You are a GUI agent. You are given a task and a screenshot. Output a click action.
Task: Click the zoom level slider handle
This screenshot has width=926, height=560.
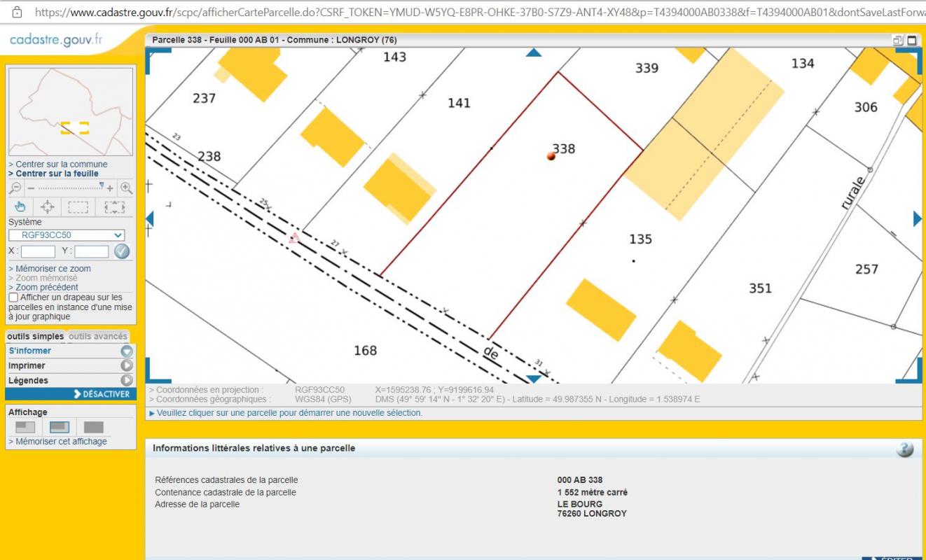coord(102,185)
